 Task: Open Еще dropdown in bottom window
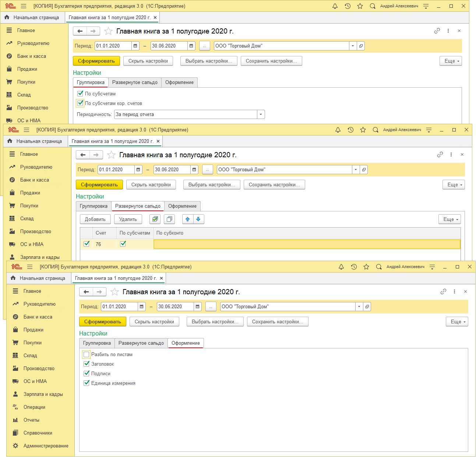coord(457,322)
